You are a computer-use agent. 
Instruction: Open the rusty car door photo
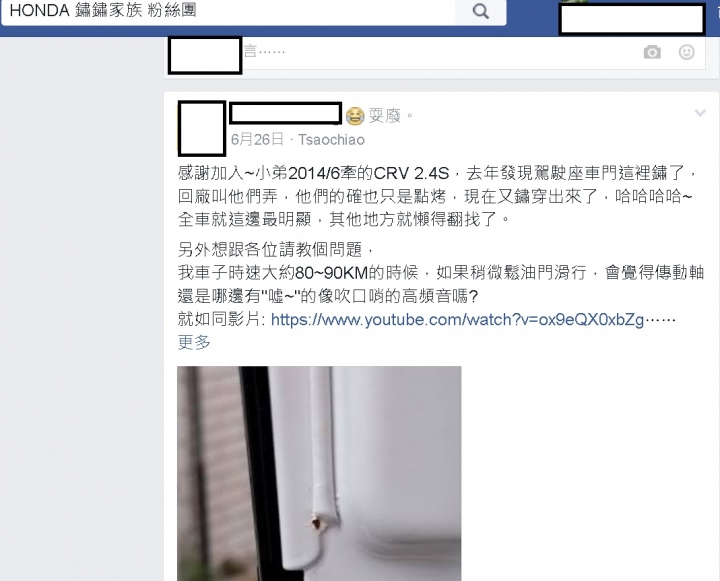coord(319,474)
